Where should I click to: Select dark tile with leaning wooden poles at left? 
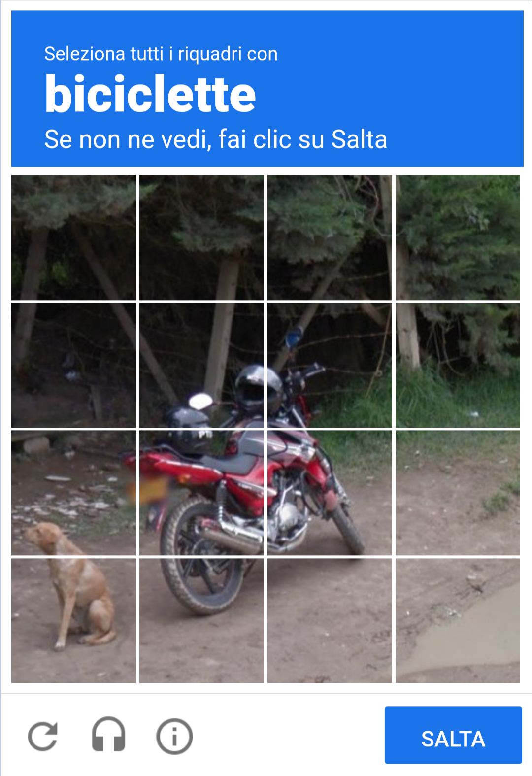point(73,365)
